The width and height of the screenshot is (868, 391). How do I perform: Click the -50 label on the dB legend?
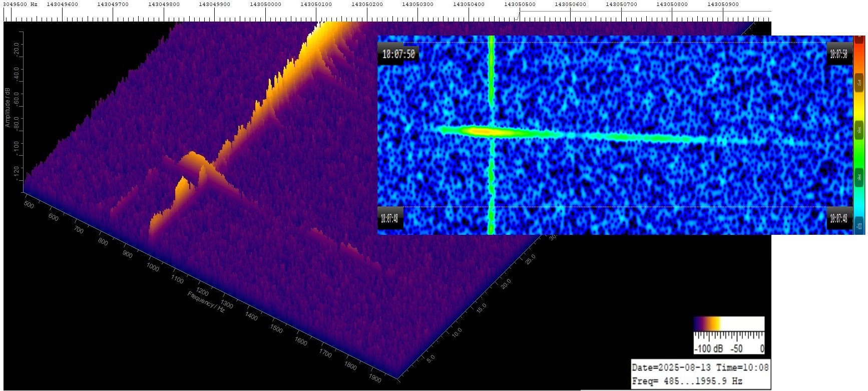(737, 348)
